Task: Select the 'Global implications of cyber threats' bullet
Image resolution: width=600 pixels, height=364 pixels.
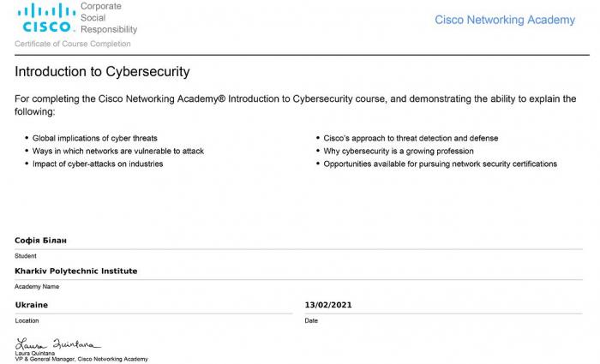Action: click(x=94, y=138)
